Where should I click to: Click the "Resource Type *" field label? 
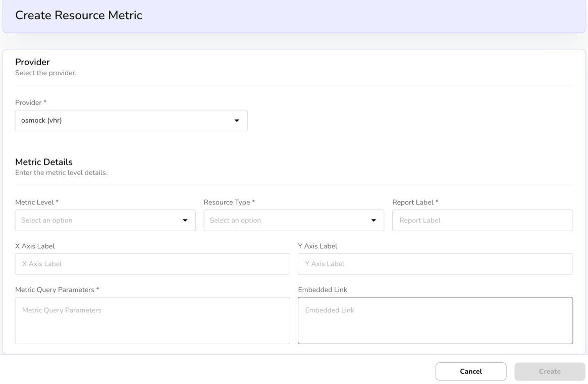pos(229,202)
